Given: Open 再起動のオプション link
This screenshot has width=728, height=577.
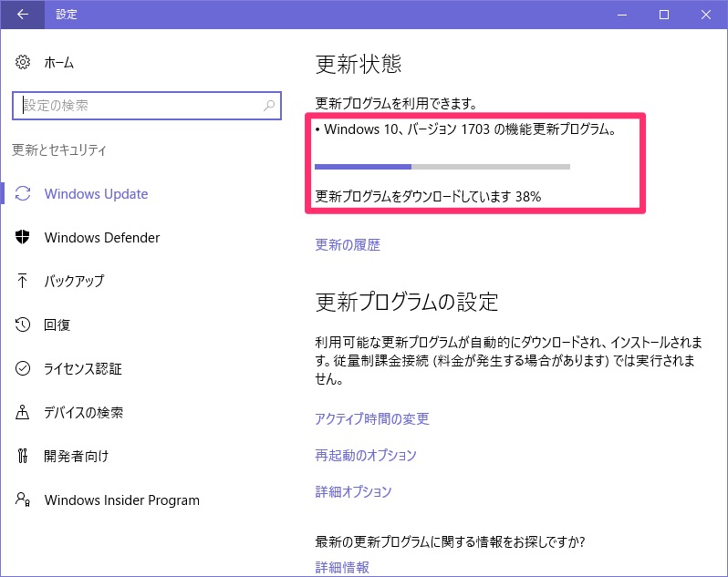Looking at the screenshot, I should click(366, 455).
